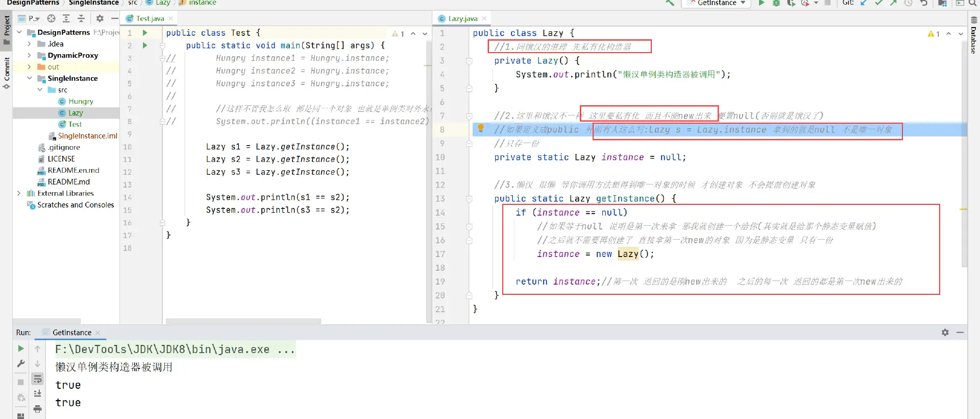
Task: Go to next highlighted error in Lazy.java
Action: coord(961,34)
